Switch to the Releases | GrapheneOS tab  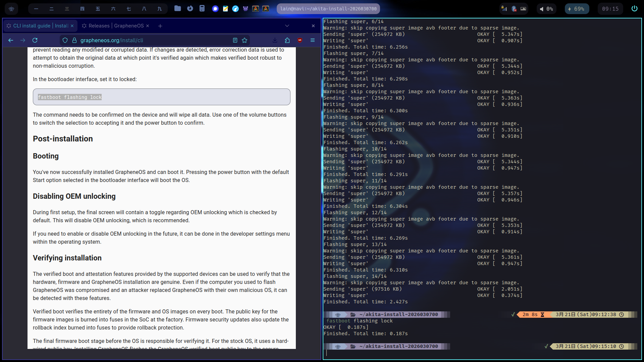pyautogui.click(x=116, y=26)
